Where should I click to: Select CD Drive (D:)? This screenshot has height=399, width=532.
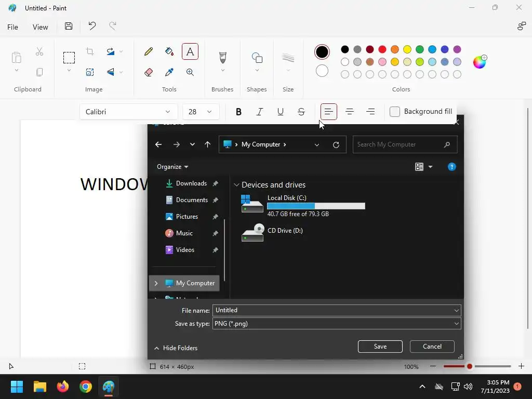pos(272,233)
